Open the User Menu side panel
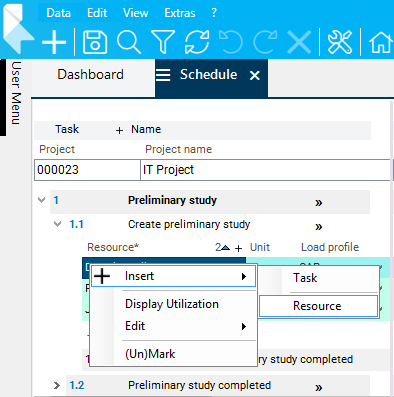394x397 pixels. tap(16, 93)
